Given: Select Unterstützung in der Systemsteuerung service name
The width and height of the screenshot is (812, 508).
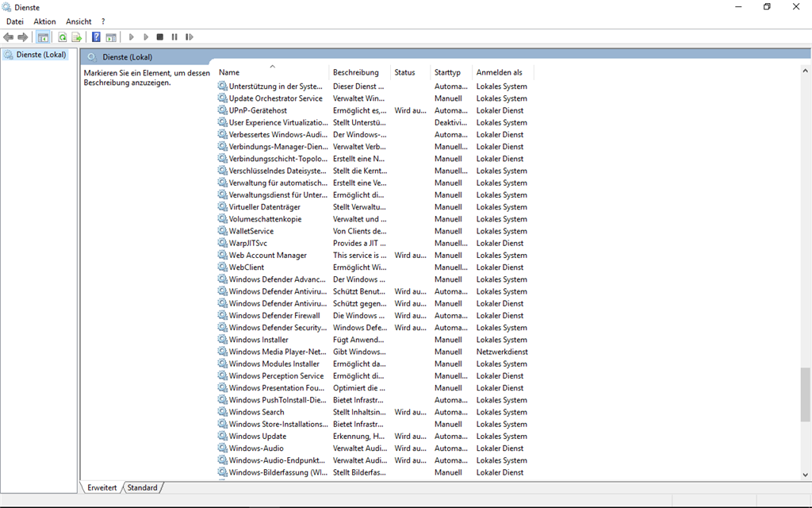Looking at the screenshot, I should tap(275, 87).
